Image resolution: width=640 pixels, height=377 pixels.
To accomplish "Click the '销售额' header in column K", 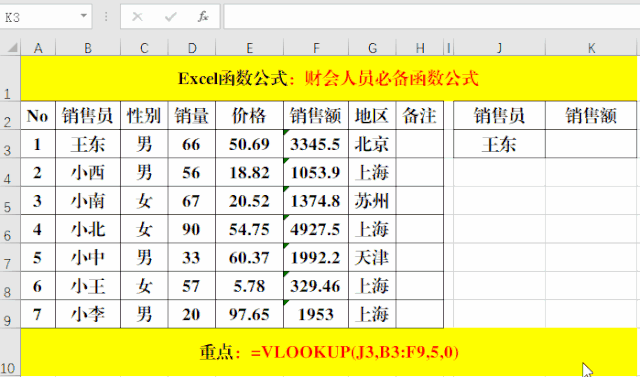I will pos(591,115).
